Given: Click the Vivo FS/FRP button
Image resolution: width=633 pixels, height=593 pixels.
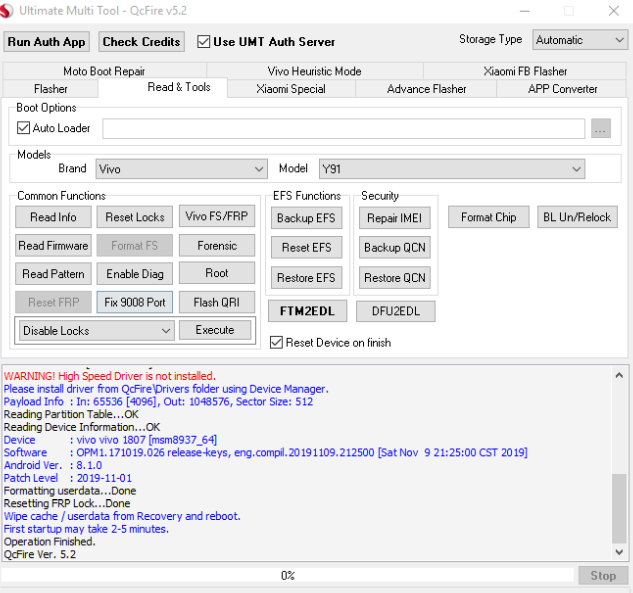Looking at the screenshot, I should 217,216.
